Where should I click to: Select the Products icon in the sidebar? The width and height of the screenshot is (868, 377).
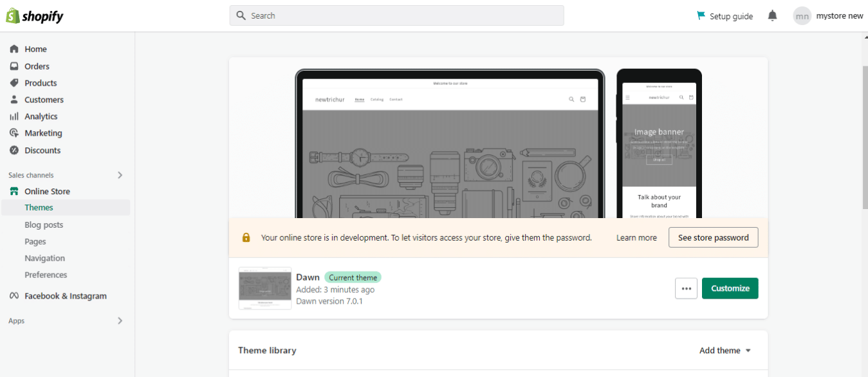[x=14, y=82]
